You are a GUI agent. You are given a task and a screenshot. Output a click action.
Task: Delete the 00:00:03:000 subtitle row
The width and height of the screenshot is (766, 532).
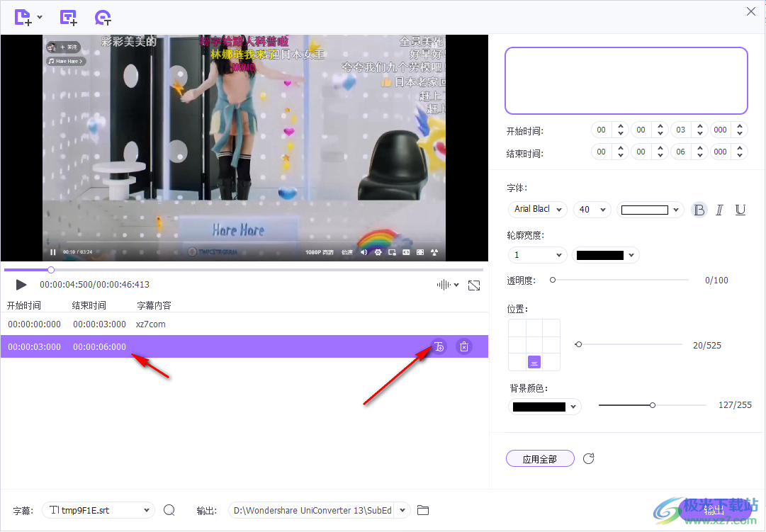click(x=464, y=346)
